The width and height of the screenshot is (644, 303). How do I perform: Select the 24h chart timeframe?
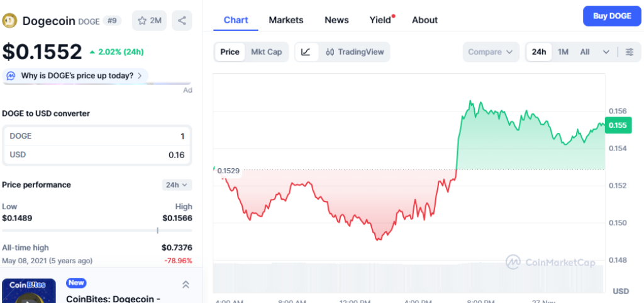click(538, 52)
